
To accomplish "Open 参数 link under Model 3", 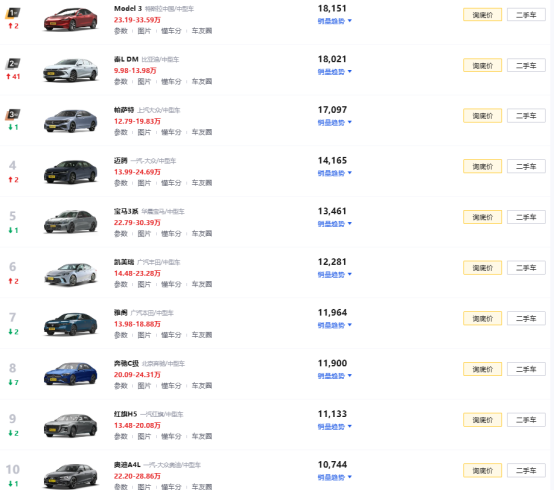I will pyautogui.click(x=120, y=31).
